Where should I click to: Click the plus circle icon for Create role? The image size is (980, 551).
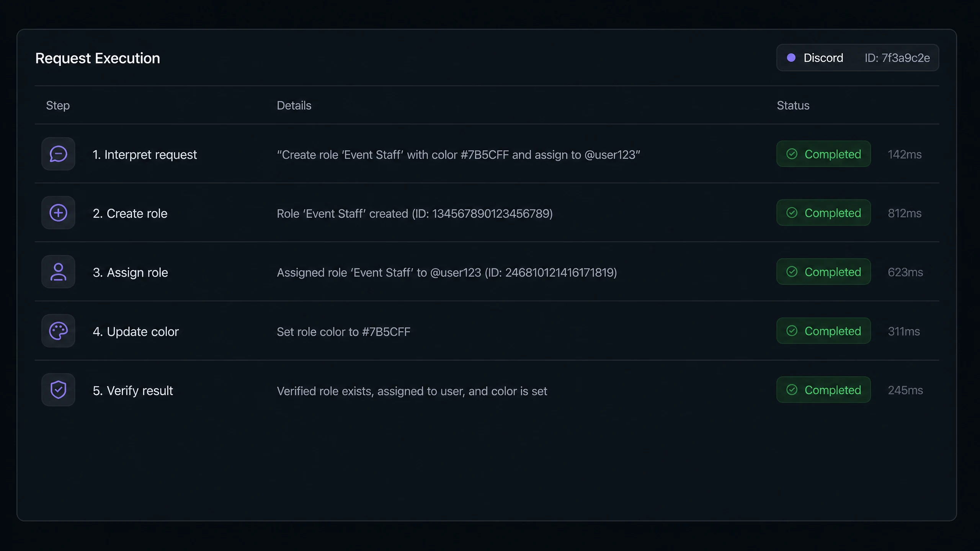pos(58,213)
